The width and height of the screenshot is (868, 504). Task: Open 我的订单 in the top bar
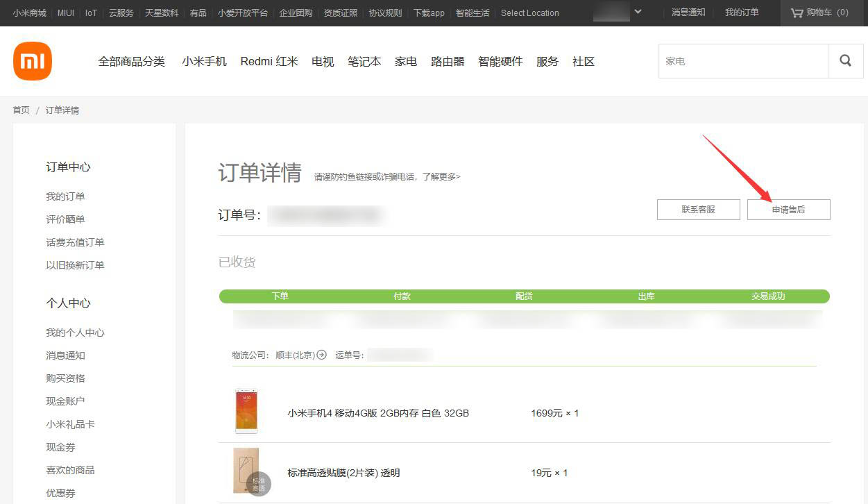742,12
